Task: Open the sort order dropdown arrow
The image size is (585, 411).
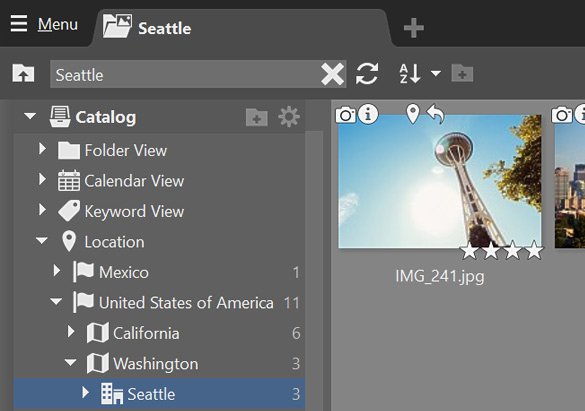Action: pyautogui.click(x=435, y=73)
